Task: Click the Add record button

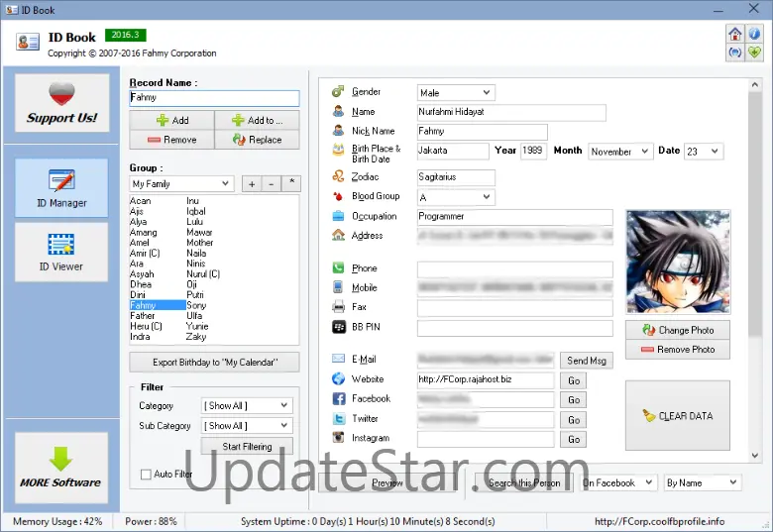Action: pyautogui.click(x=172, y=120)
